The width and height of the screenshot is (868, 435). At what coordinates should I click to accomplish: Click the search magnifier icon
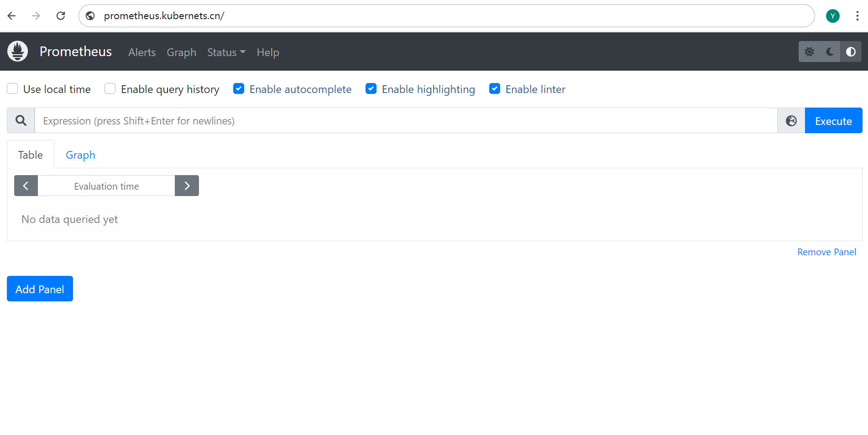(x=21, y=121)
